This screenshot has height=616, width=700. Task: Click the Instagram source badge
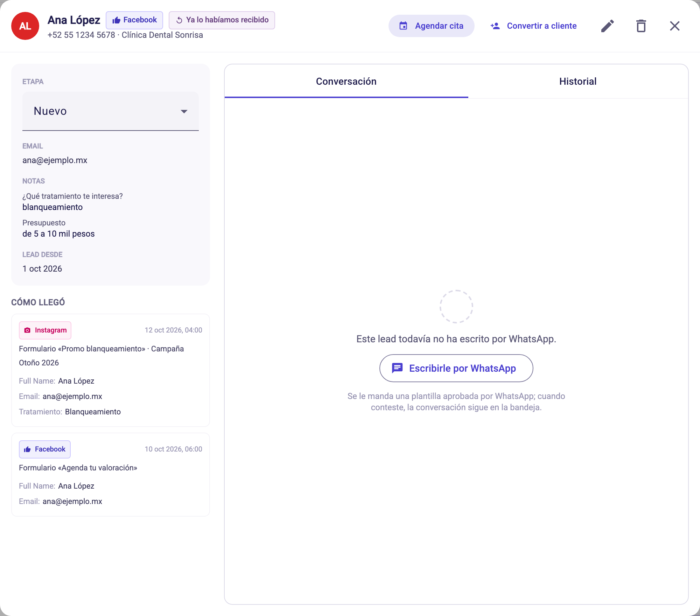[45, 330]
